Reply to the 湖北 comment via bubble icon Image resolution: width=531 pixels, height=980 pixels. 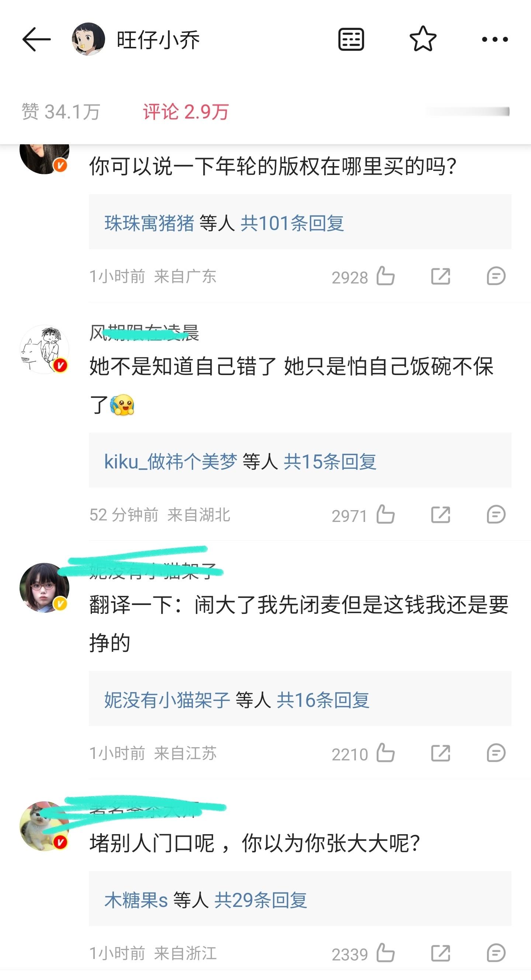pyautogui.click(x=496, y=515)
